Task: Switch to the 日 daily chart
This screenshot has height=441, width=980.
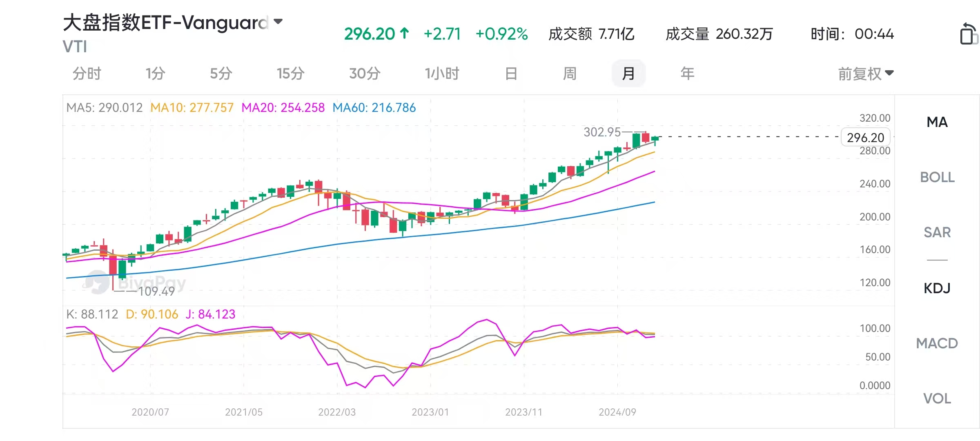Action: coord(511,74)
